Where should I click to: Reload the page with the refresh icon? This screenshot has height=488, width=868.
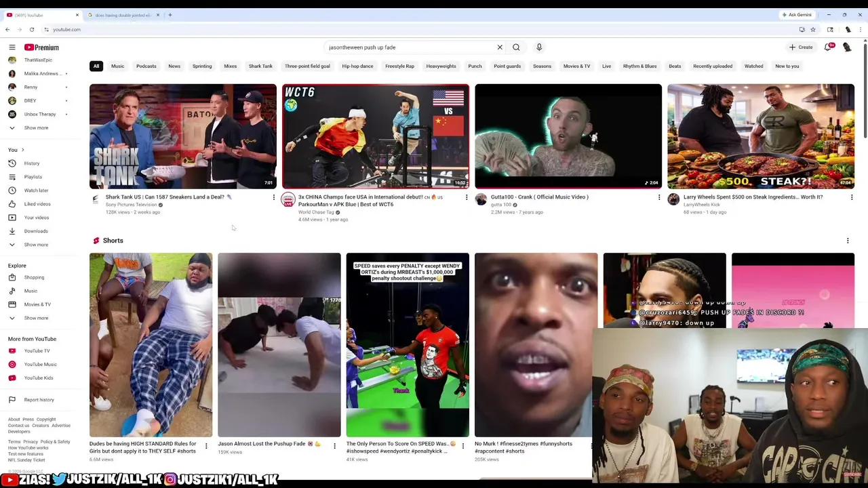(x=31, y=30)
